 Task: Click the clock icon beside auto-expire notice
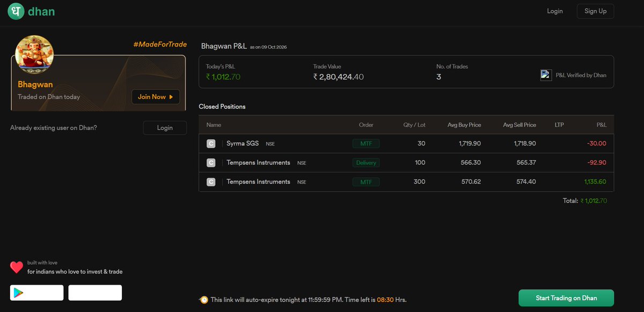point(204,300)
